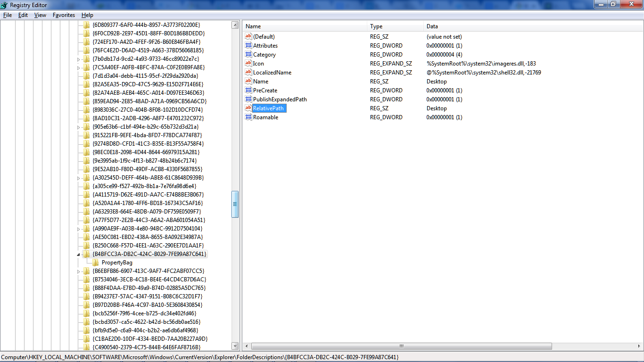Image resolution: width=644 pixels, height=362 pixels.
Task: Click the string icon of LocalizedName value
Action: [248, 73]
